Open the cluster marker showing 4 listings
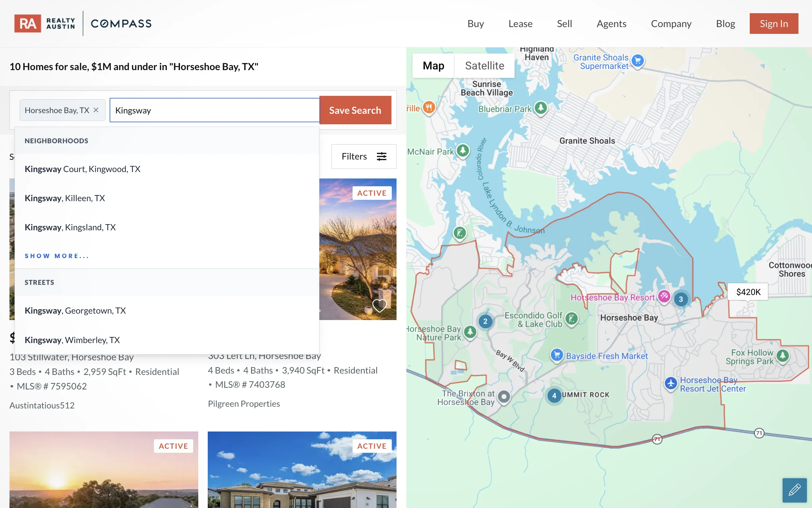812x508 pixels. (554, 395)
